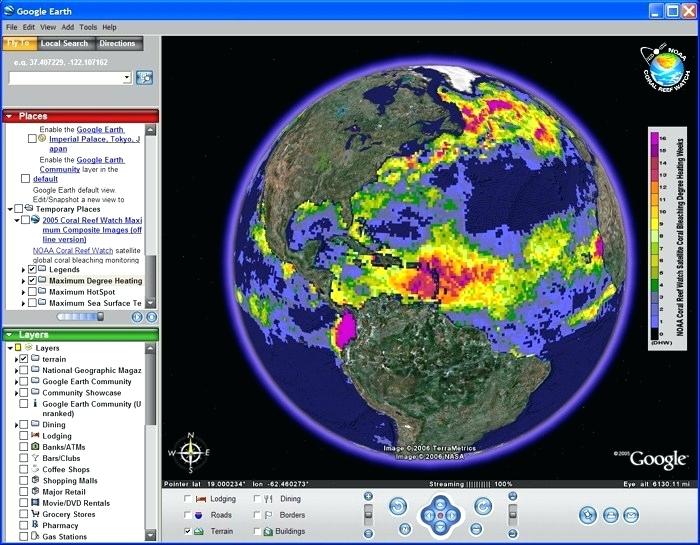Click the tilt up button

coord(513,496)
